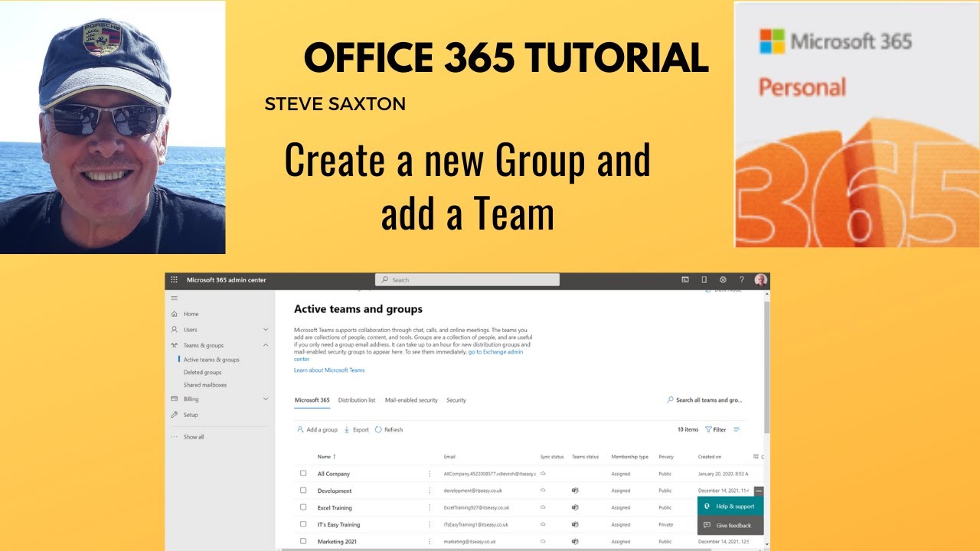Click the Billing card icon in sidebar
The width and height of the screenshot is (980, 551).
[x=175, y=399]
